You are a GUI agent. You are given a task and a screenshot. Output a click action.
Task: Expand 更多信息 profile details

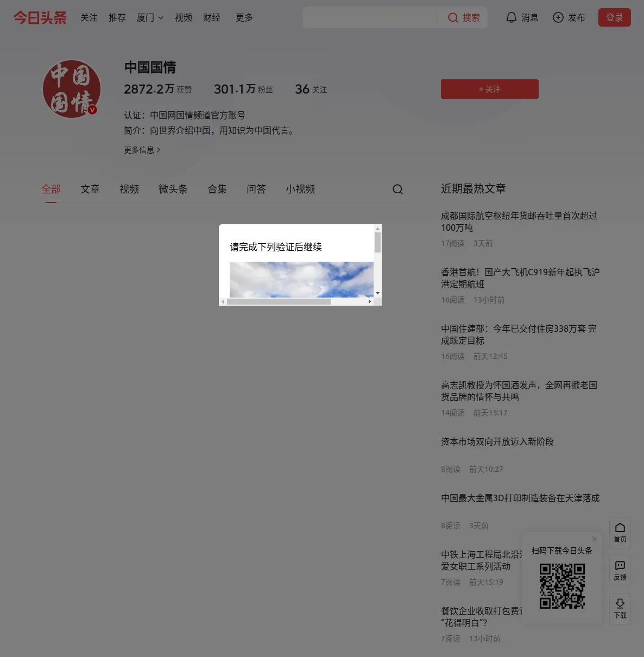coord(142,150)
